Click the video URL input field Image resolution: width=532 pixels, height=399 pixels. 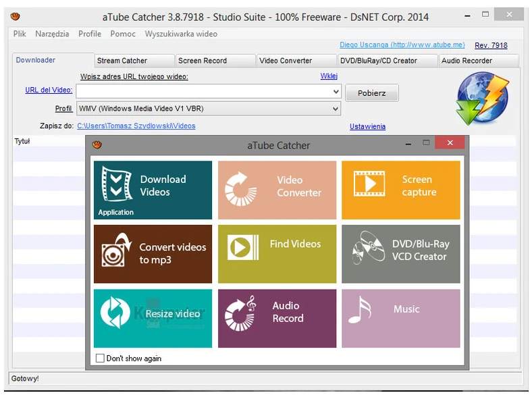[x=203, y=92]
